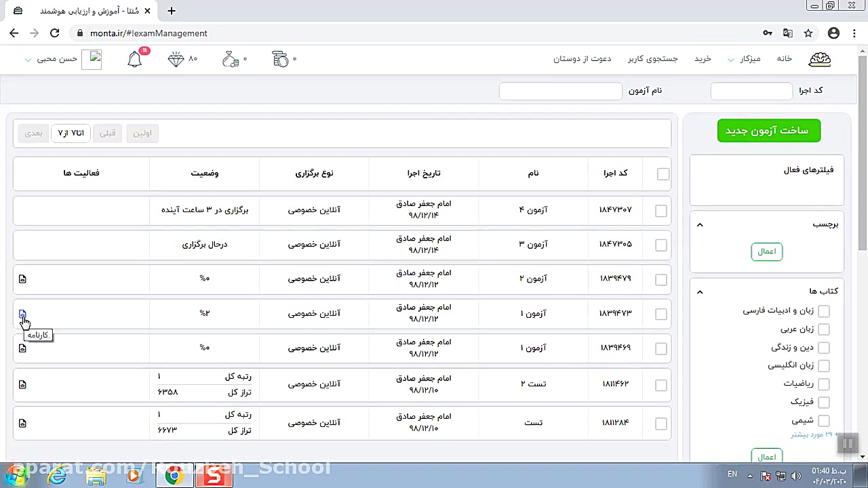
Task: Collapse the برچسب section chevron
Action: point(700,224)
